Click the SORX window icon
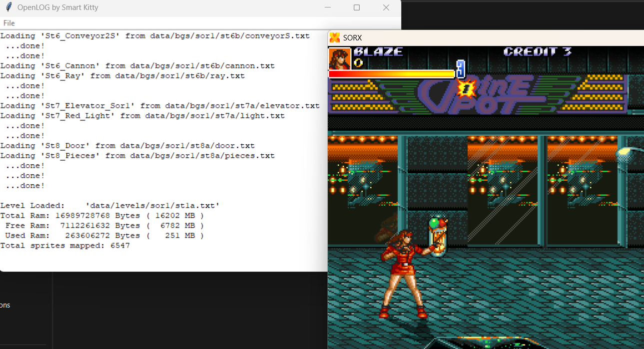Screen dimensions: 644x349 (335, 38)
